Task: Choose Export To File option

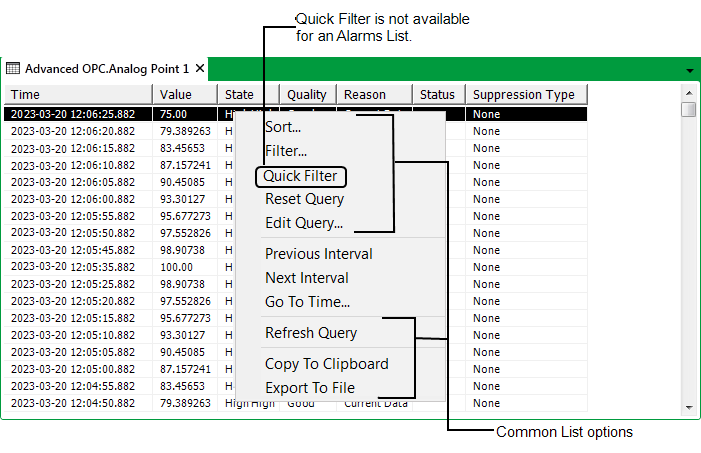Action: (309, 388)
